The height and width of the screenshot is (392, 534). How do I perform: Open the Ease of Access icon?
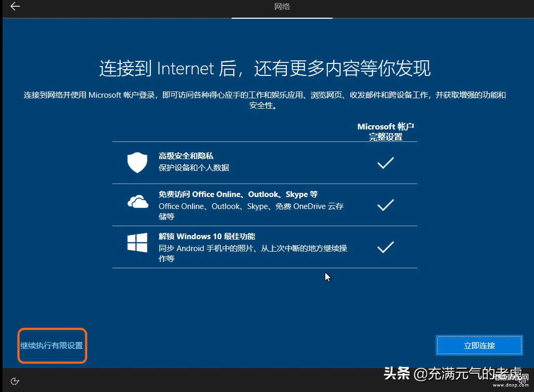tap(15, 381)
